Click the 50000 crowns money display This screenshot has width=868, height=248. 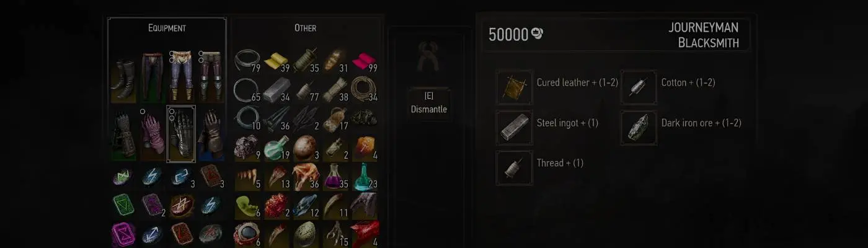tap(516, 34)
